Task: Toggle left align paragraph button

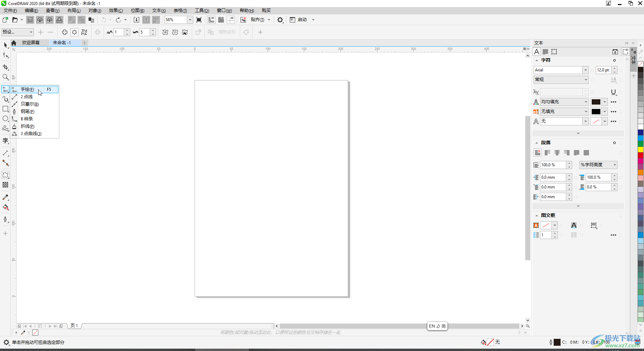Action: click(547, 153)
